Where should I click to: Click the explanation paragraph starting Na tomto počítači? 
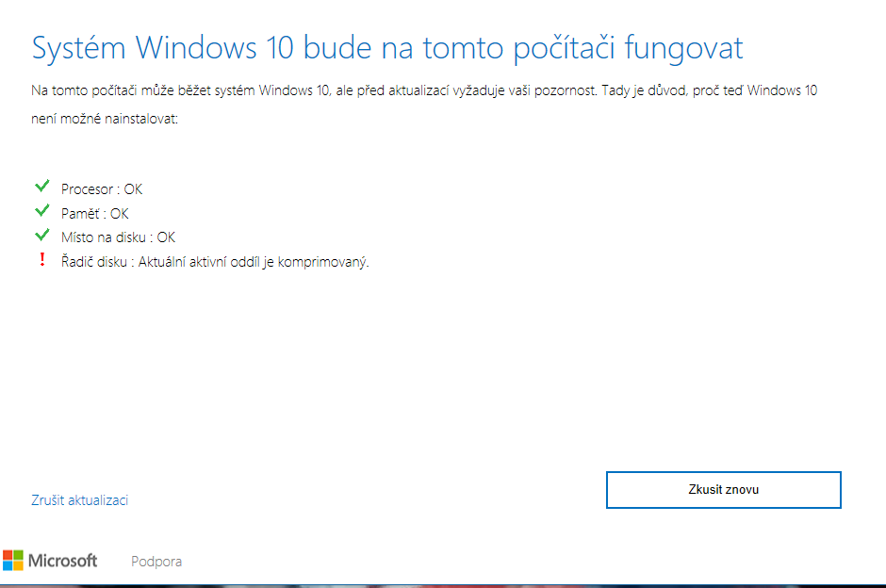[x=424, y=105]
